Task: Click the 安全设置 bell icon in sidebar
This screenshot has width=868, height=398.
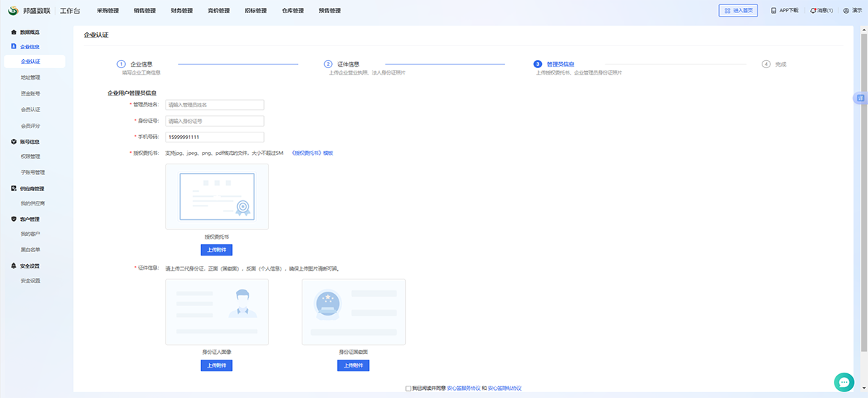Action: [13, 266]
